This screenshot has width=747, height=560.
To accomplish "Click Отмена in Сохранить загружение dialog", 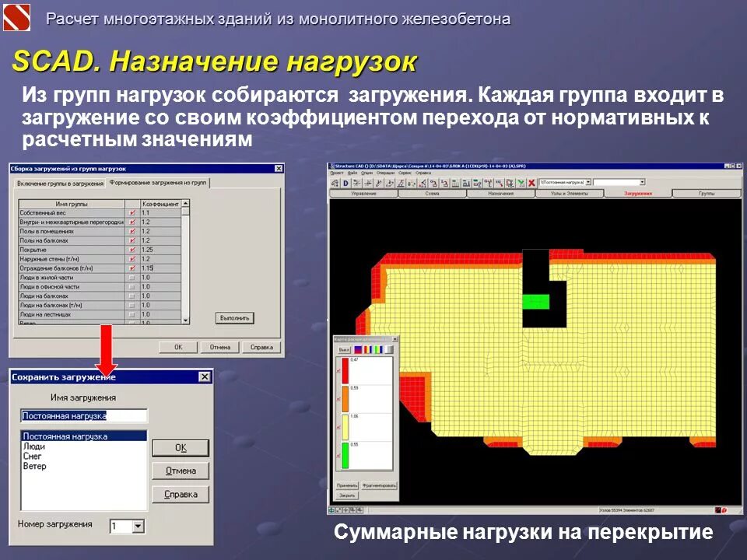I will (x=181, y=471).
